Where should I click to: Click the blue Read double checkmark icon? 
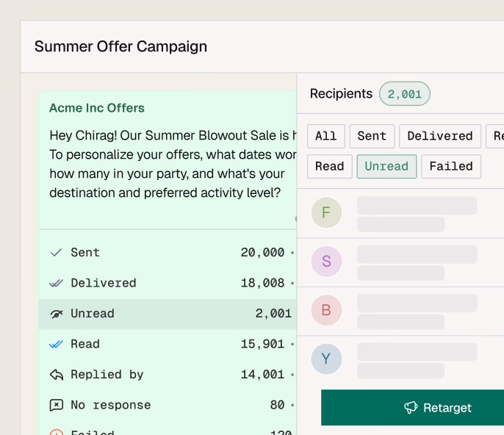pos(56,344)
